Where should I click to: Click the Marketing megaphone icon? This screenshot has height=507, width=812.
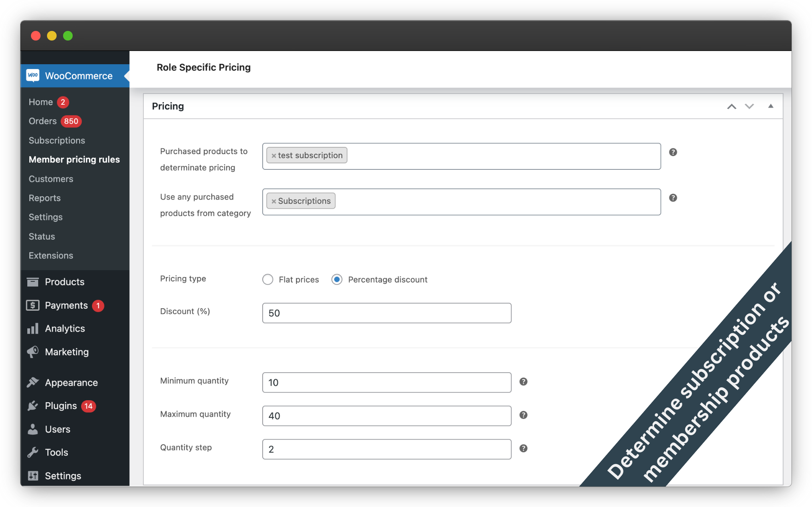[x=33, y=352]
